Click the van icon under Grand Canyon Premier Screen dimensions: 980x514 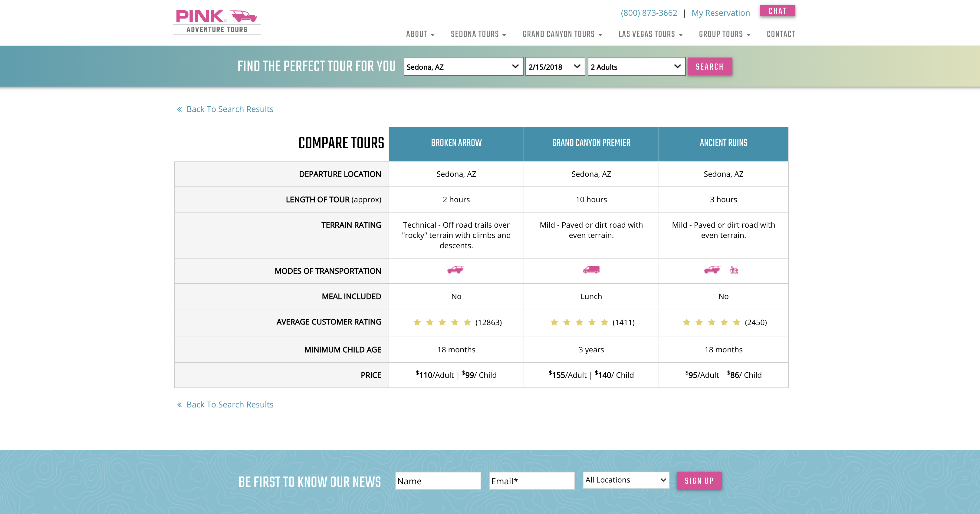click(591, 270)
